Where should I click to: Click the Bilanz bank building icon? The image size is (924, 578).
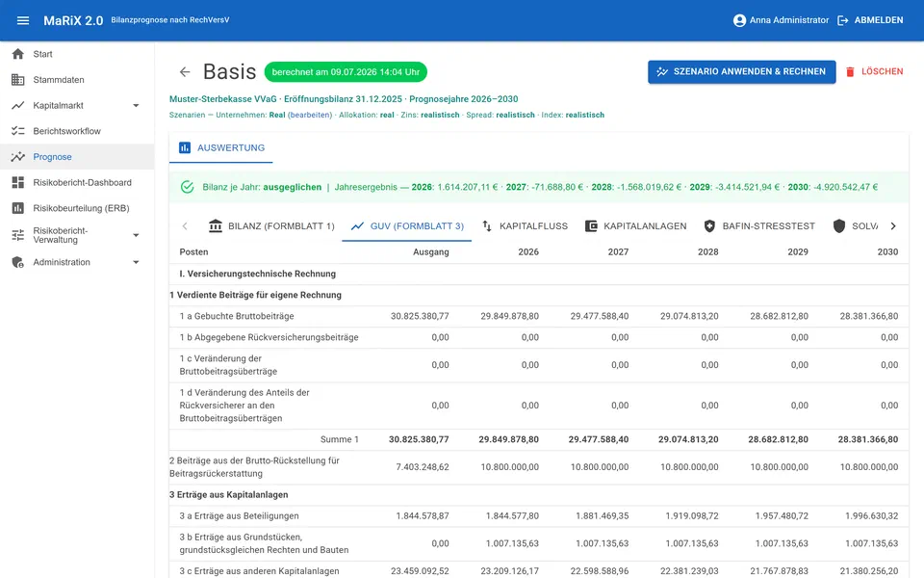216,225
